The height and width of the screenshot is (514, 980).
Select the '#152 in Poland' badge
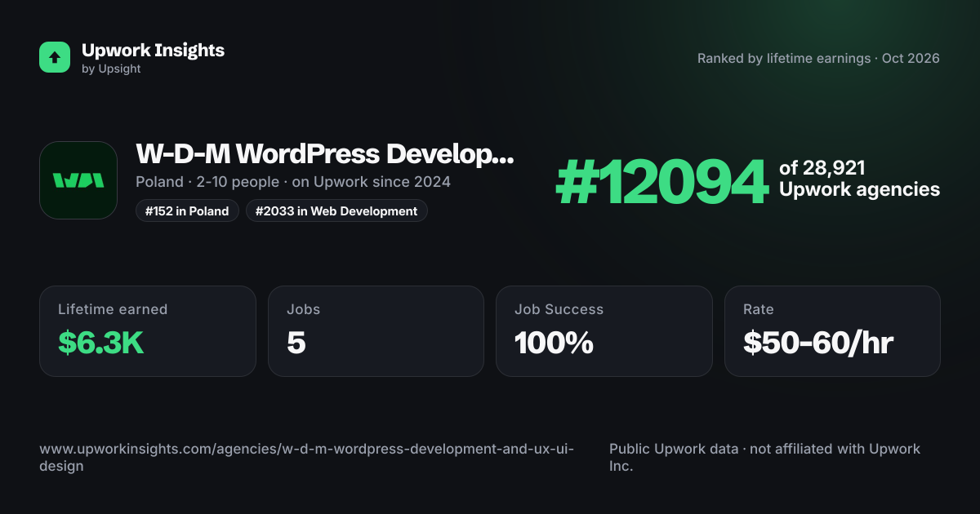(187, 210)
